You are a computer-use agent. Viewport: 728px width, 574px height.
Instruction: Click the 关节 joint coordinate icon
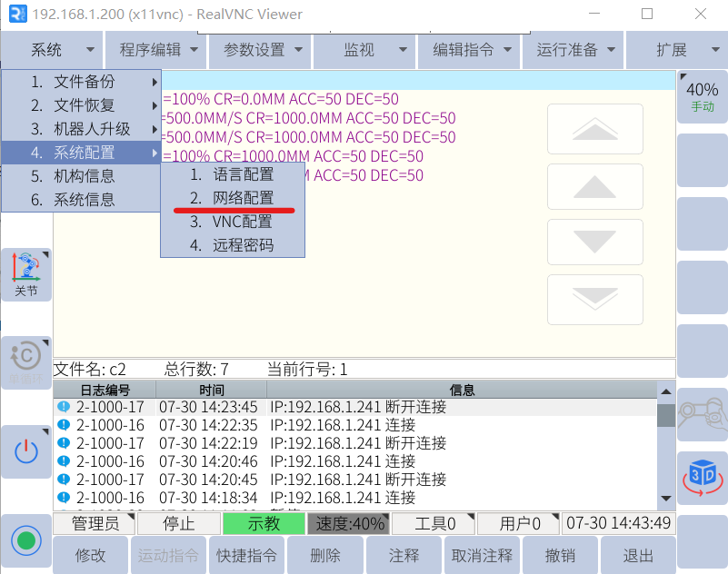25,274
